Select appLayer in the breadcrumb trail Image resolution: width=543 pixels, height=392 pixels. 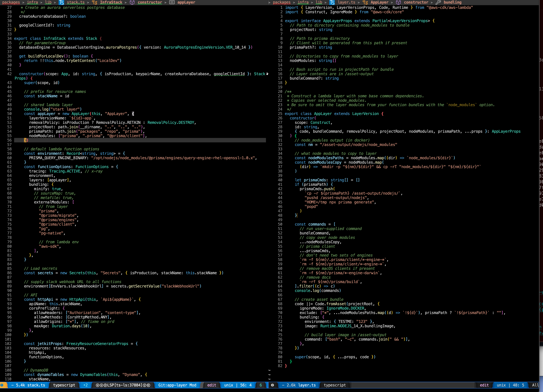click(x=186, y=2)
